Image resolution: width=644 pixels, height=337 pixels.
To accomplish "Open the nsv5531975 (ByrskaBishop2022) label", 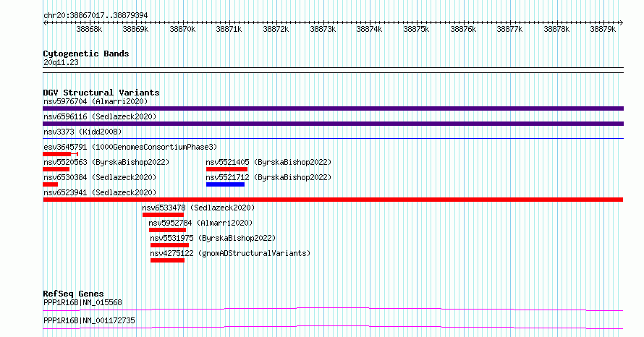I will pos(213,238).
